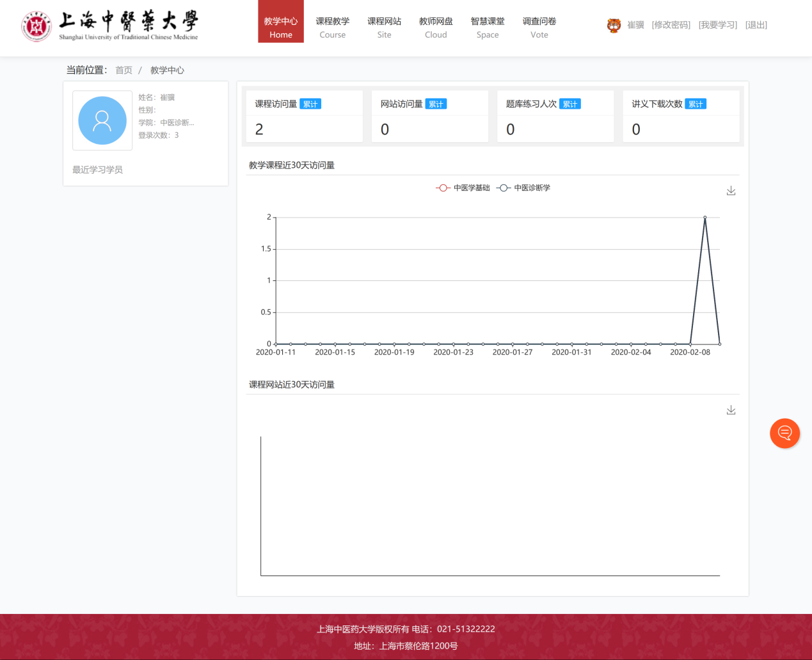Screen dimensions: 812x660
Task: Click the 修改密码 change password link
Action: point(671,25)
